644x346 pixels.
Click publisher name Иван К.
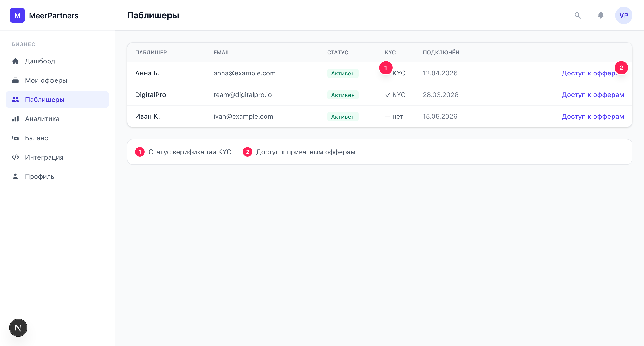[x=148, y=117]
